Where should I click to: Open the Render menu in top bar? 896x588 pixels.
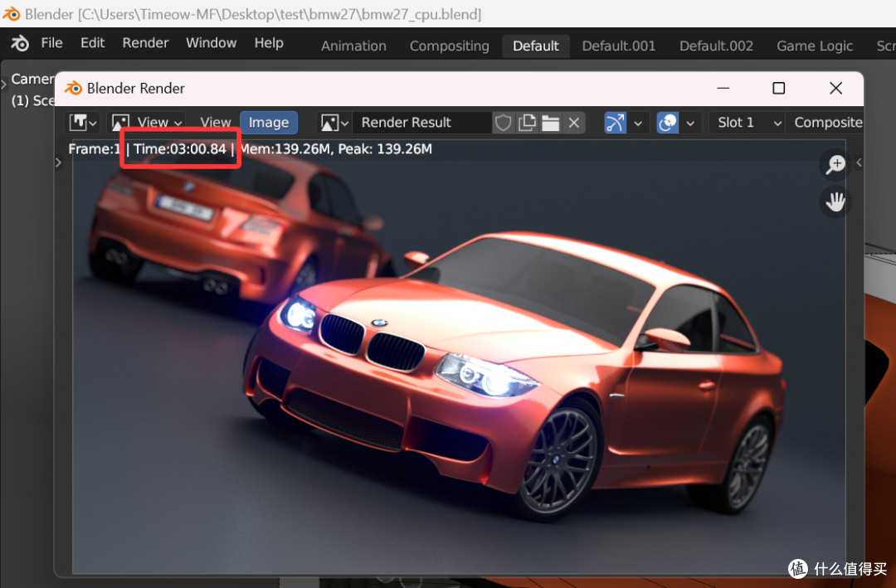click(145, 43)
